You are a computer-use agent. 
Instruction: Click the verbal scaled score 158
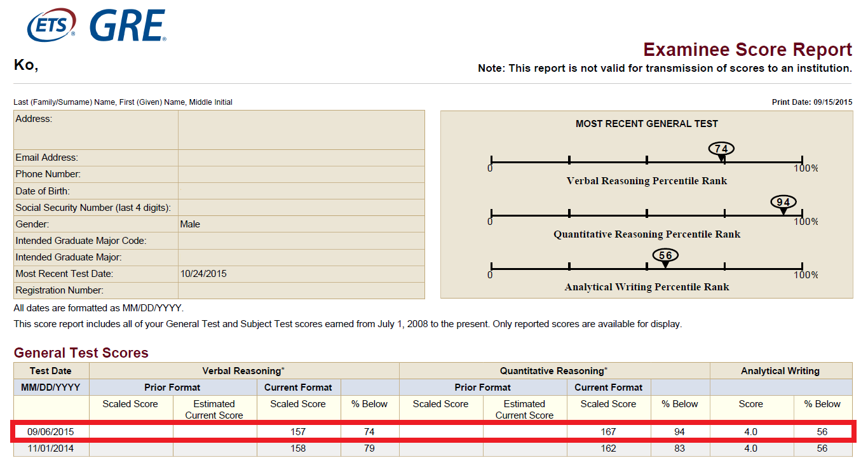(x=298, y=448)
